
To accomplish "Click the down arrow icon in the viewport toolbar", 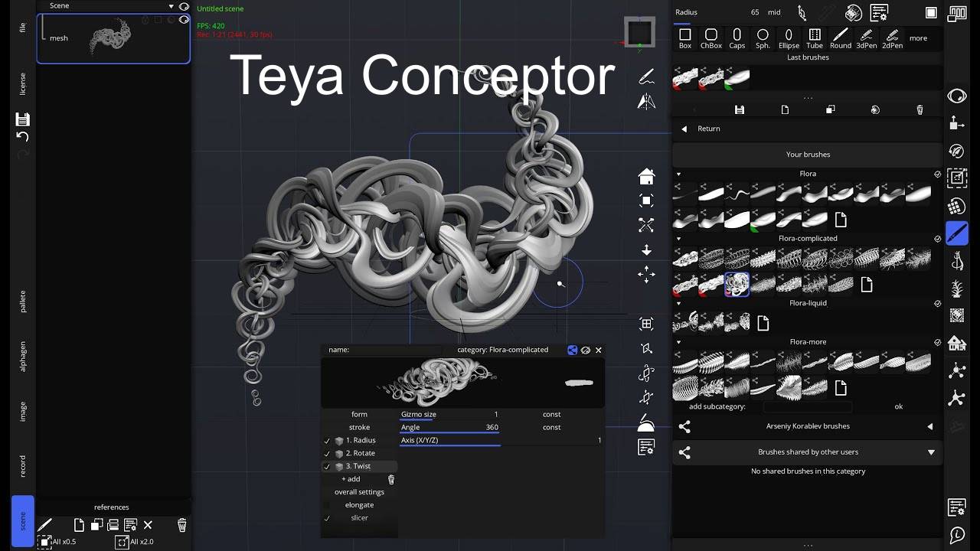I will coord(646,250).
